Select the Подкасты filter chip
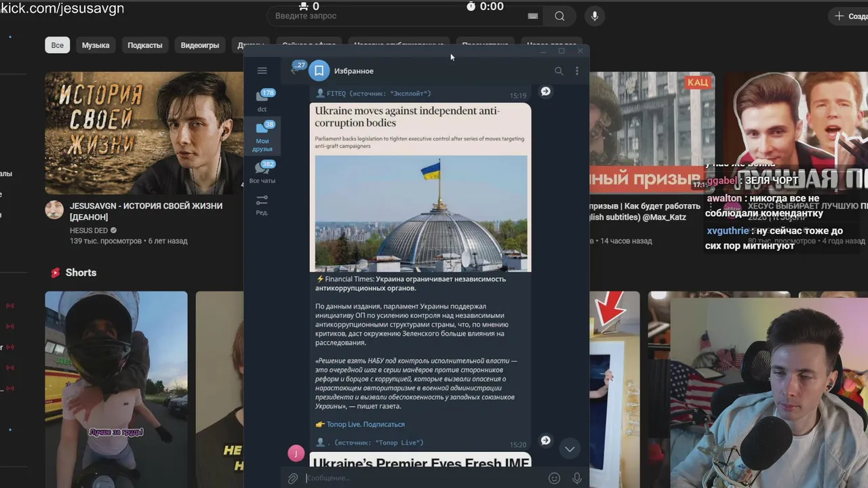Image resolution: width=868 pixels, height=488 pixels. [x=145, y=45]
